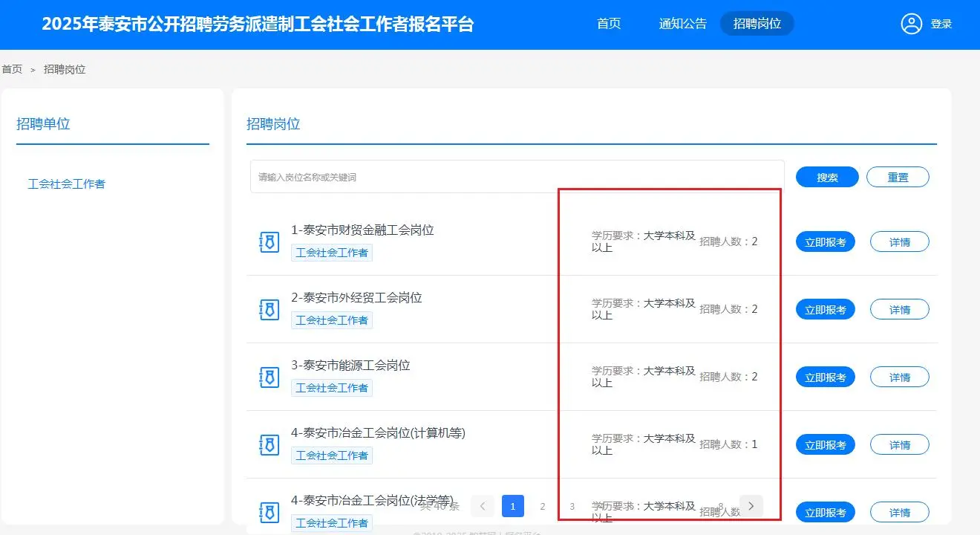This screenshot has width=980, height=535.
Task: Click the next page arrow in pagination
Action: coord(751,505)
